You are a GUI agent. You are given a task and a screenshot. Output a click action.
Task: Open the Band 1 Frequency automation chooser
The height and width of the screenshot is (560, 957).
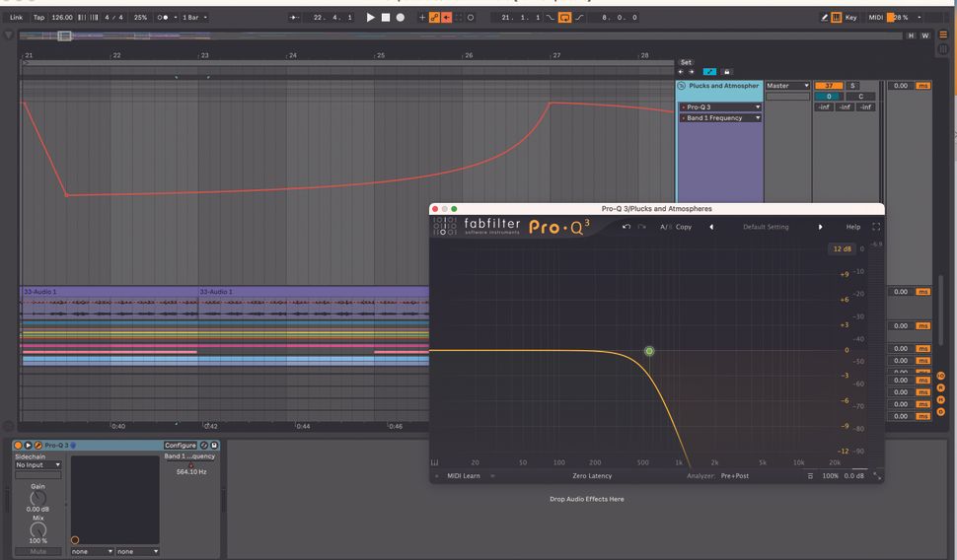[x=721, y=118]
